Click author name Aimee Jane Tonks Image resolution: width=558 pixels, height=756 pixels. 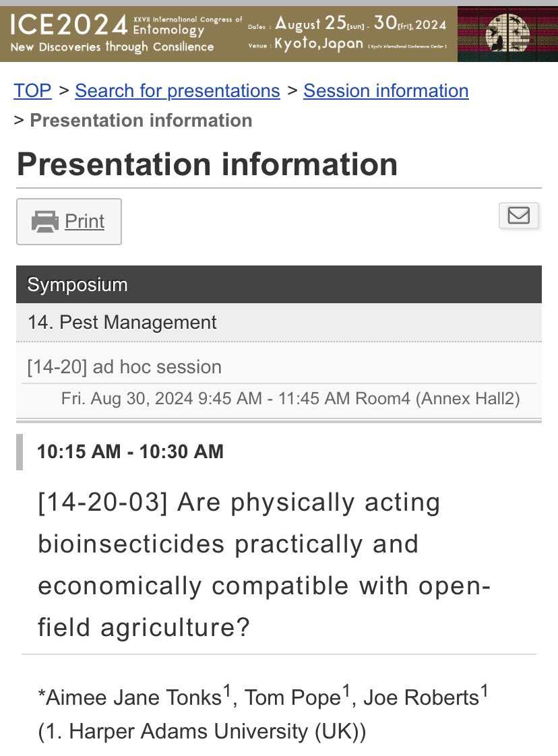coord(133,697)
